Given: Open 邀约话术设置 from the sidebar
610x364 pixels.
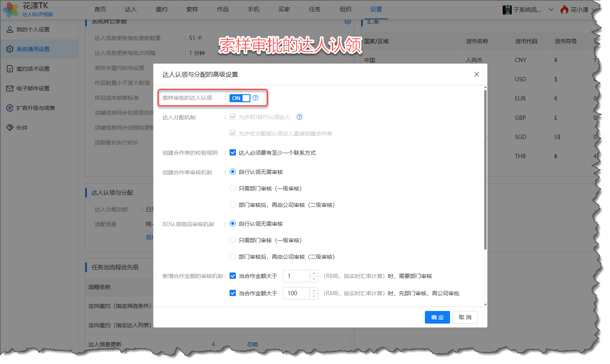Looking at the screenshot, I should (33, 69).
